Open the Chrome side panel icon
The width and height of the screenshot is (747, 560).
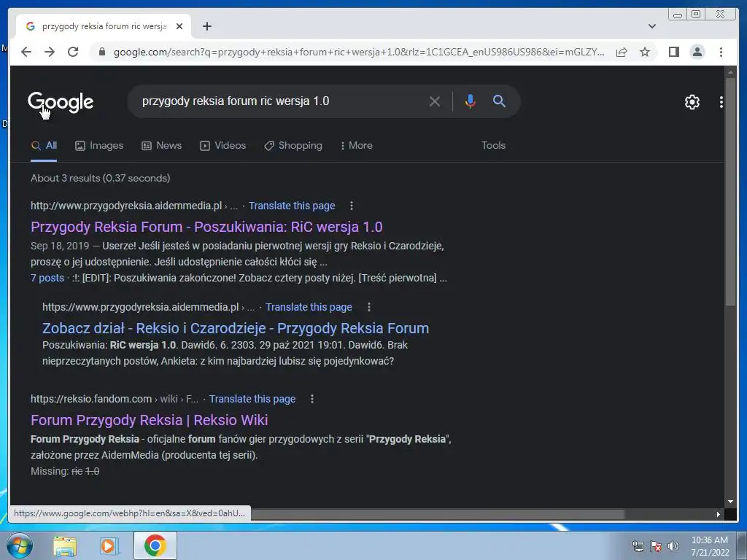click(673, 52)
